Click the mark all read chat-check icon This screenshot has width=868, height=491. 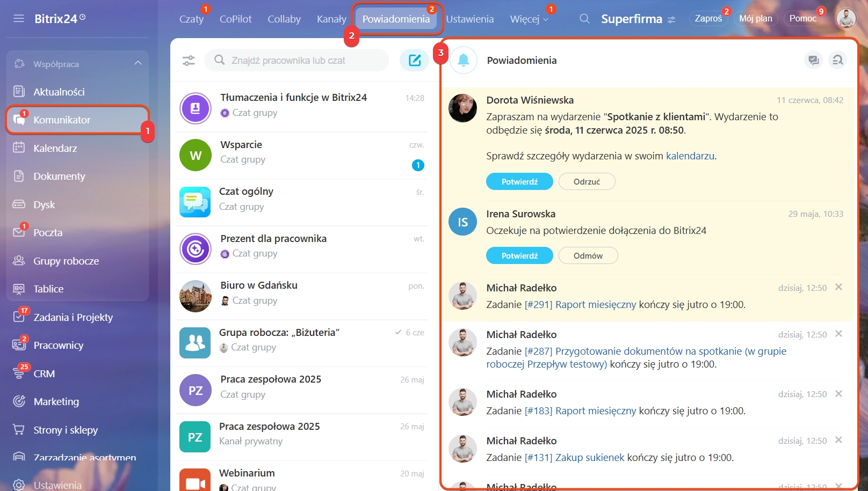click(813, 60)
